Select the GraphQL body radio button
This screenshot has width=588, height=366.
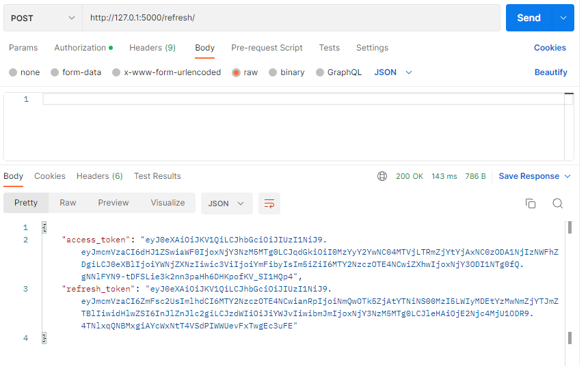(319, 72)
